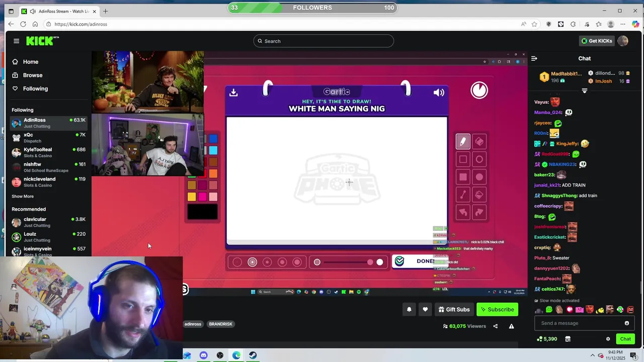The image size is (644, 362).
Task: Open chat settings gear icon
Action: [x=608, y=339]
